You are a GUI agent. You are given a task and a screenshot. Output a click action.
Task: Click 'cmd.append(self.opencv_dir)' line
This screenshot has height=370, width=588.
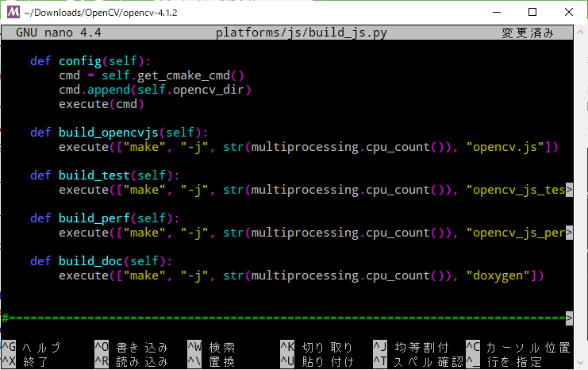pyautogui.click(x=155, y=90)
